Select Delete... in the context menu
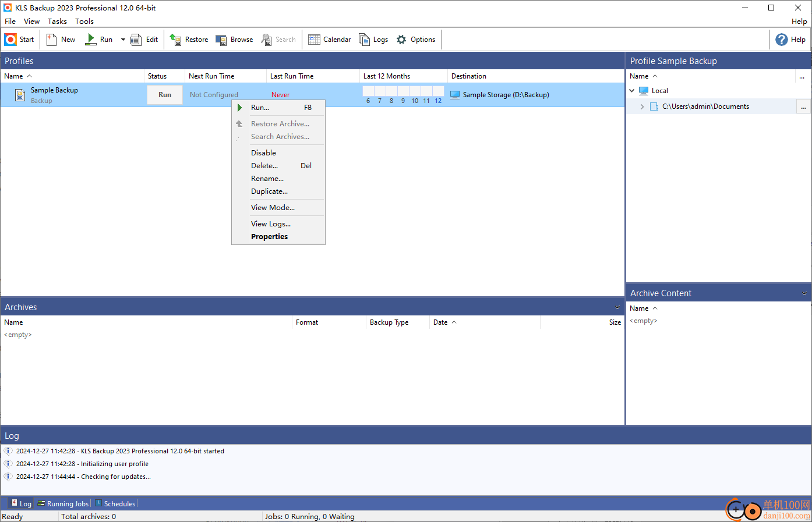The height and width of the screenshot is (522, 812). tap(278, 166)
